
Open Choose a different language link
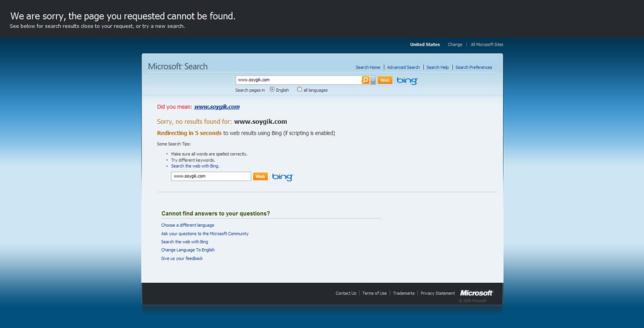click(x=187, y=226)
